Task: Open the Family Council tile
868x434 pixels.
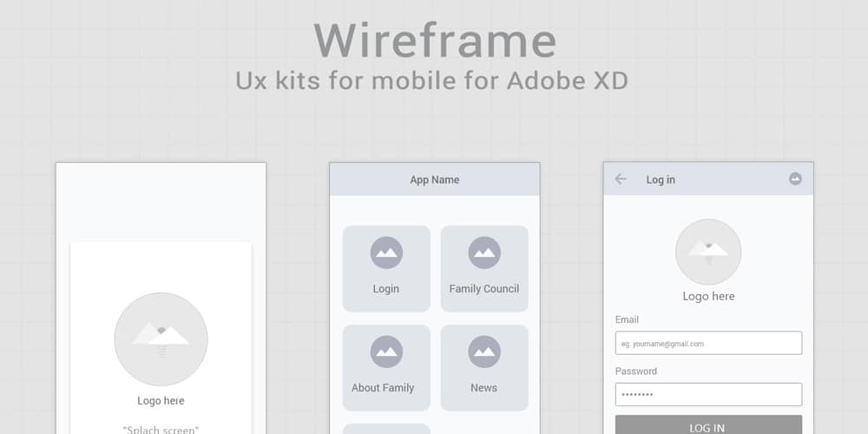Action: coord(484,268)
